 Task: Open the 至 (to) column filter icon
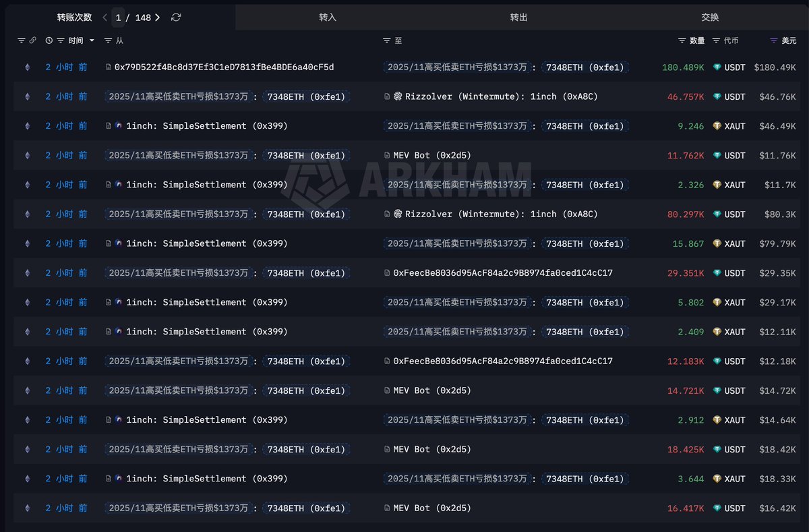coord(386,40)
